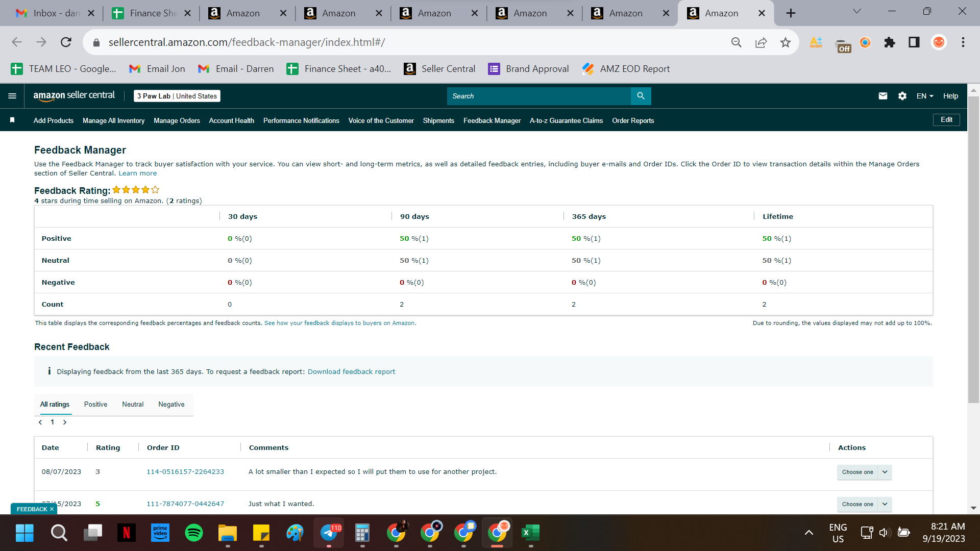Screen dimensions: 980x551
Task: Click the browser address bar URL
Action: point(247,42)
